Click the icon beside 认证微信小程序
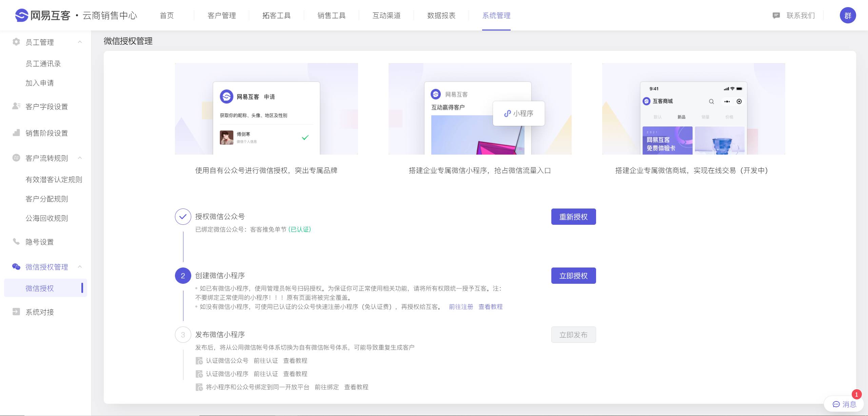This screenshot has width=868, height=416. 199,374
